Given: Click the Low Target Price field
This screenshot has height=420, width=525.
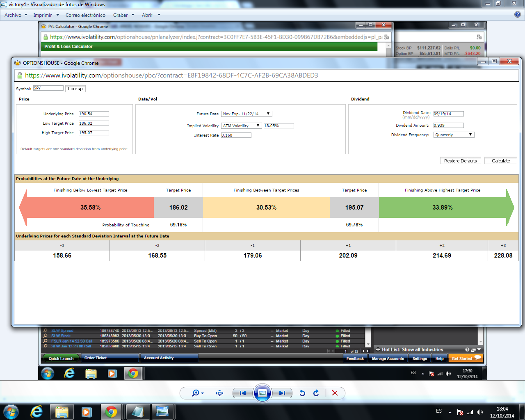Looking at the screenshot, I should (94, 123).
